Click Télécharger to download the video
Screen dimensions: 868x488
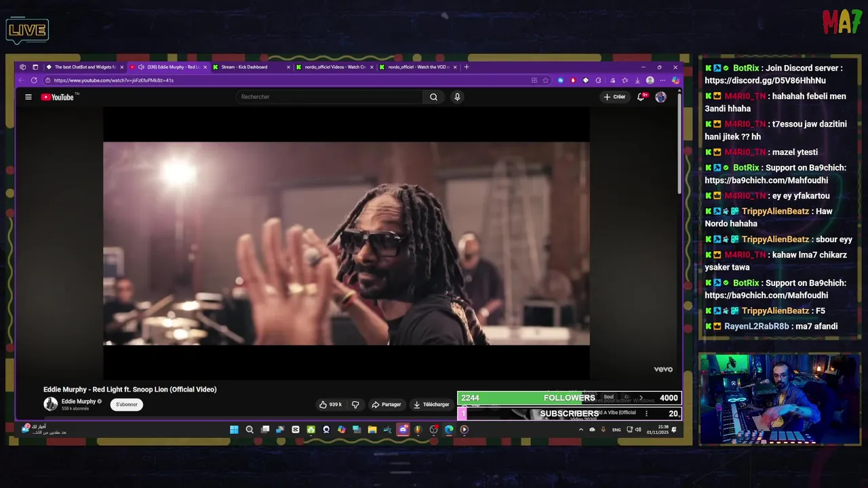(x=431, y=405)
